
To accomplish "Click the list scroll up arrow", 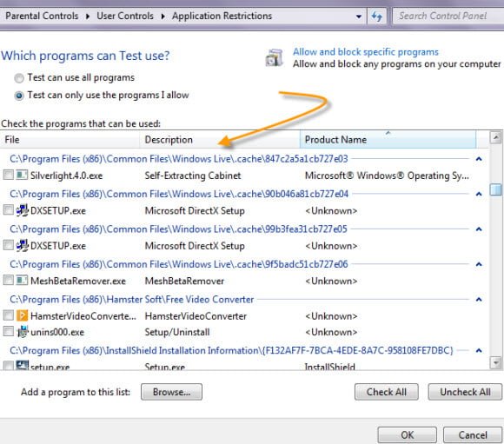I will point(495,137).
